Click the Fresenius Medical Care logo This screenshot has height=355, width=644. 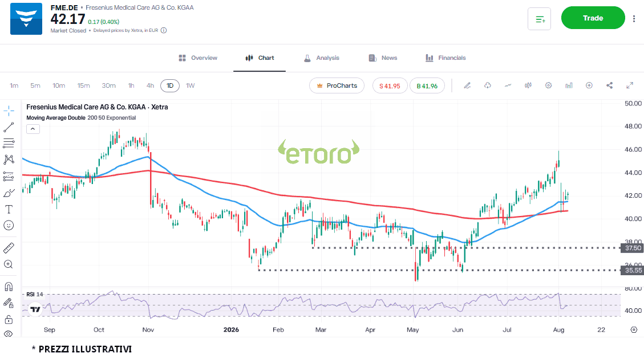pyautogui.click(x=26, y=19)
